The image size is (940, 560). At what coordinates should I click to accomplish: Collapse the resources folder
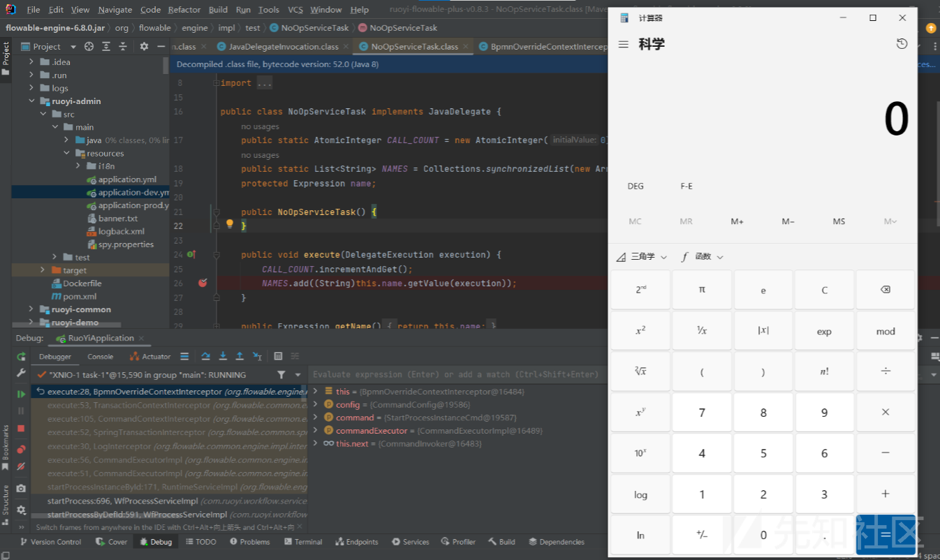click(x=67, y=153)
